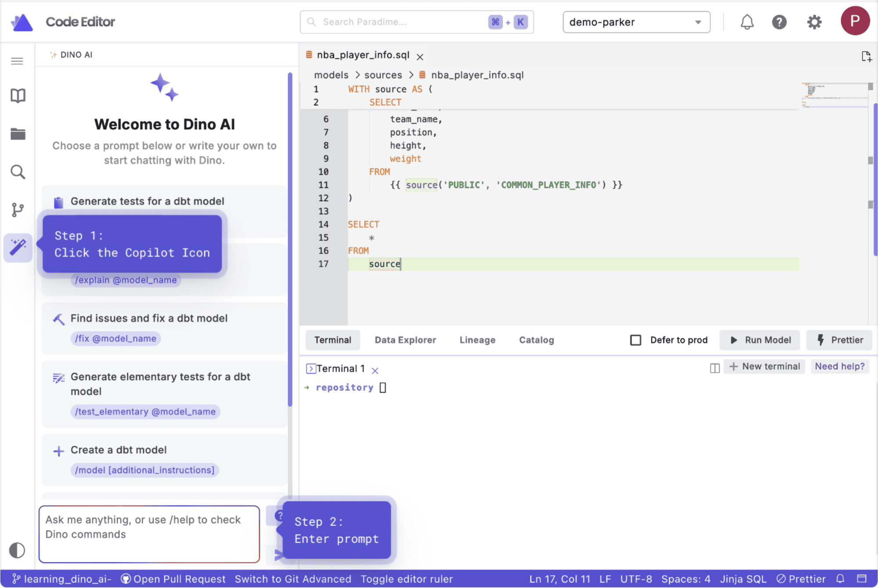This screenshot has height=588, width=878.
Task: Click the clipboard icon on Generate tests card
Action: tap(58, 202)
